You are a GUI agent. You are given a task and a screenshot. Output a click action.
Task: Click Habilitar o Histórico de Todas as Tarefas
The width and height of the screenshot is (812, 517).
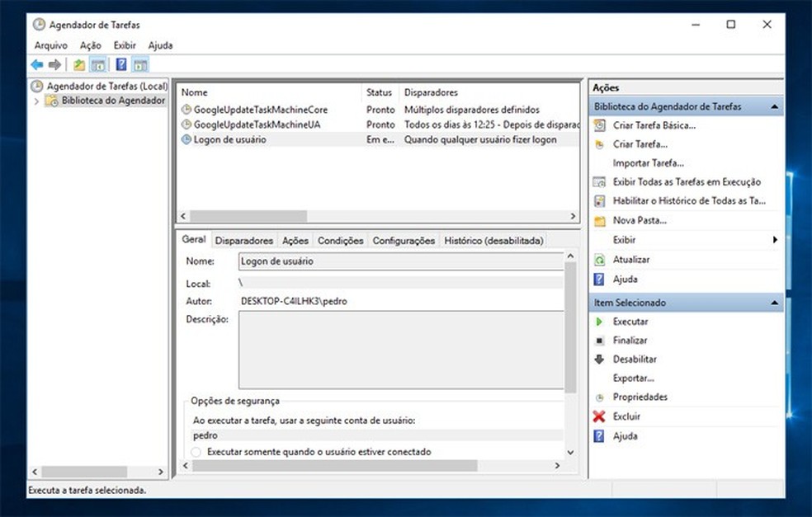[x=682, y=200]
